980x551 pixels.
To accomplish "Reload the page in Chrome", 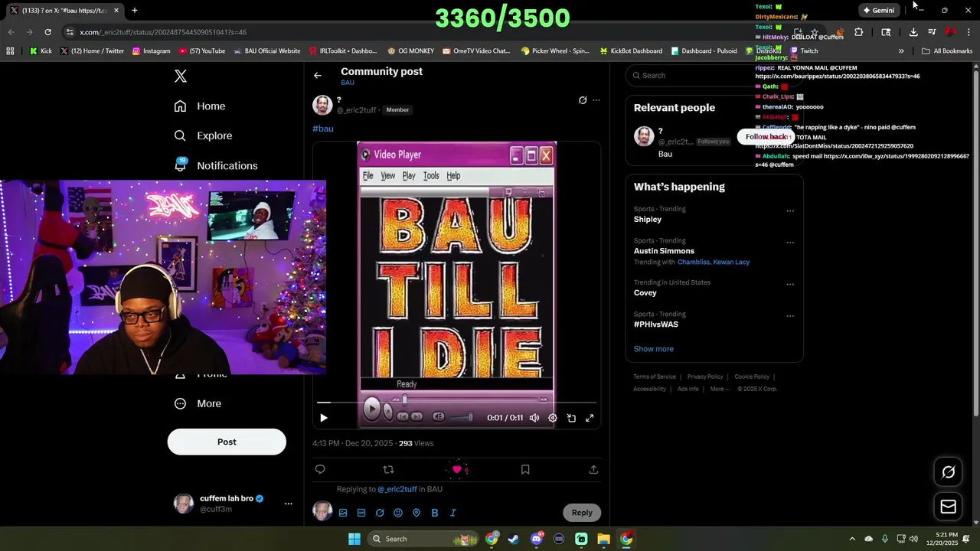I will (47, 32).
